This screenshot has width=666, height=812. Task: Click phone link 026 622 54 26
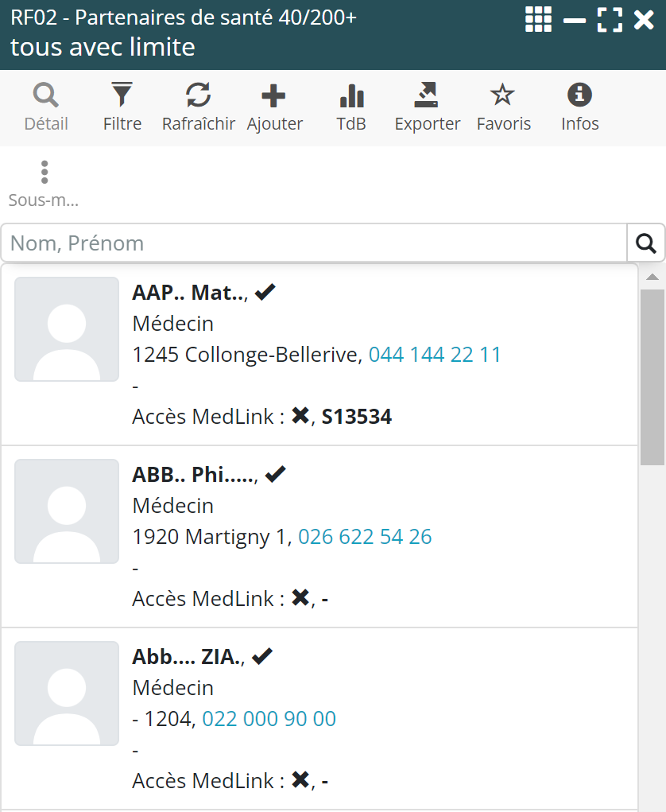coord(365,537)
